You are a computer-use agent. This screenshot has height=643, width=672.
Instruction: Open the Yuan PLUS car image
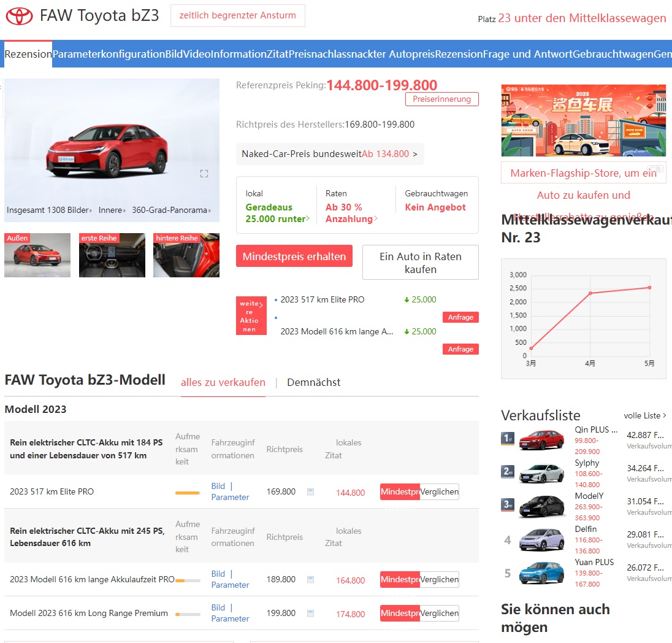tap(542, 572)
